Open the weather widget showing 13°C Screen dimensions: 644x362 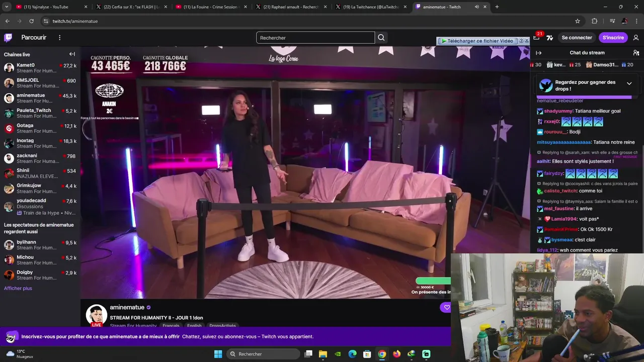pos(20,354)
